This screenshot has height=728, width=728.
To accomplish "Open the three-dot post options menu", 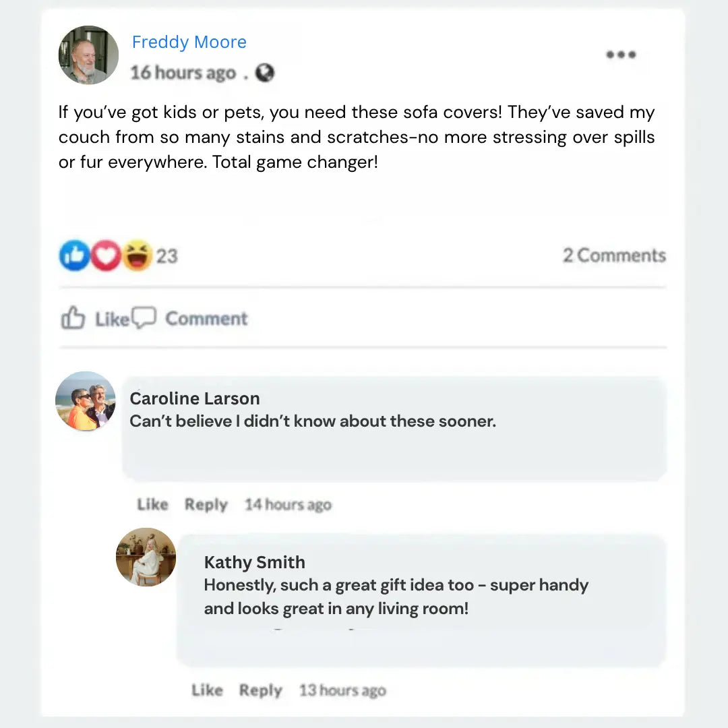I will pos(621,55).
